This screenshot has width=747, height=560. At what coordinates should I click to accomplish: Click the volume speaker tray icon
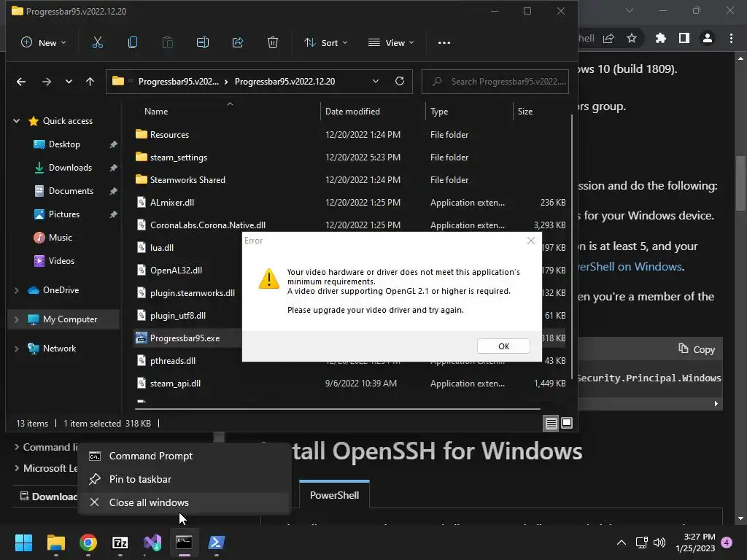coord(659,542)
